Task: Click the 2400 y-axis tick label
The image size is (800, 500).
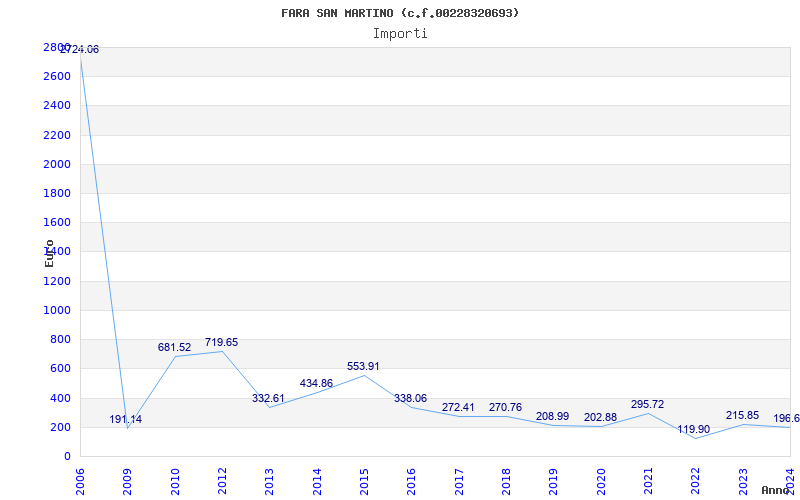Action: point(57,106)
